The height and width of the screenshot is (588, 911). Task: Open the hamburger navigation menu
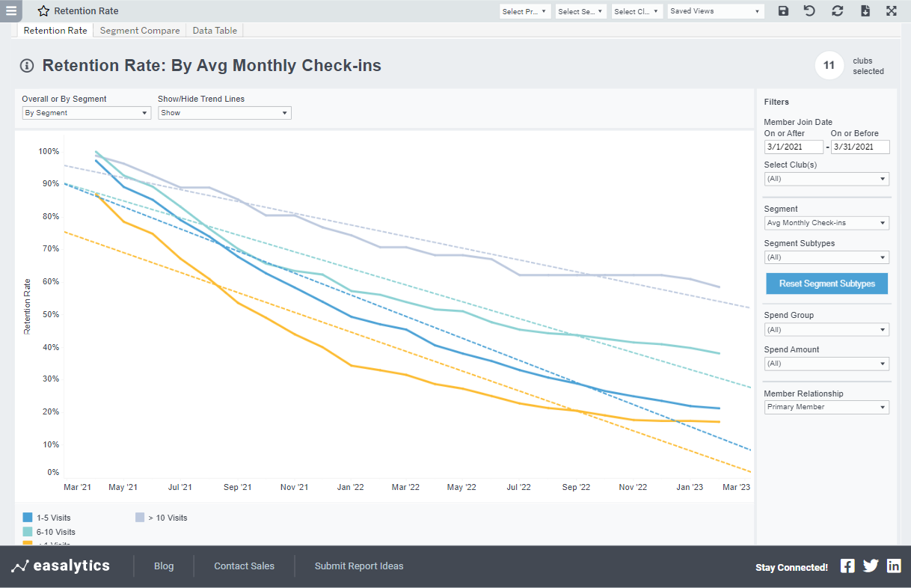click(10, 10)
